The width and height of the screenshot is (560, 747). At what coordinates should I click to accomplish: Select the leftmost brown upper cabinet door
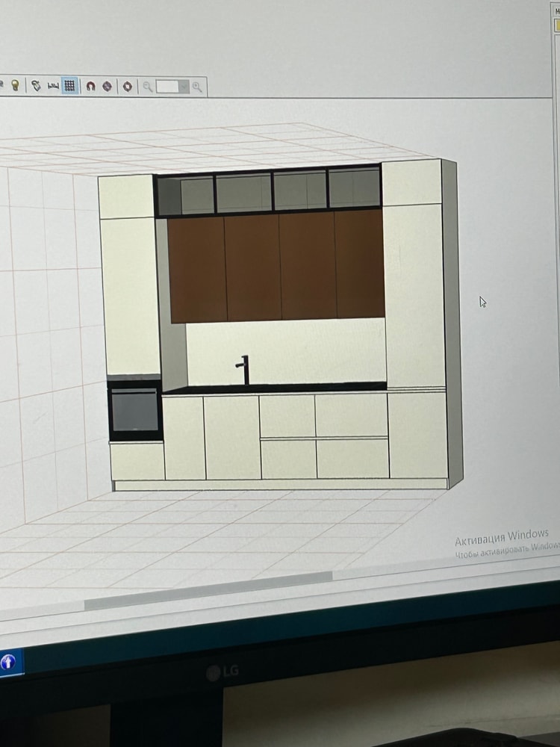click(x=197, y=269)
